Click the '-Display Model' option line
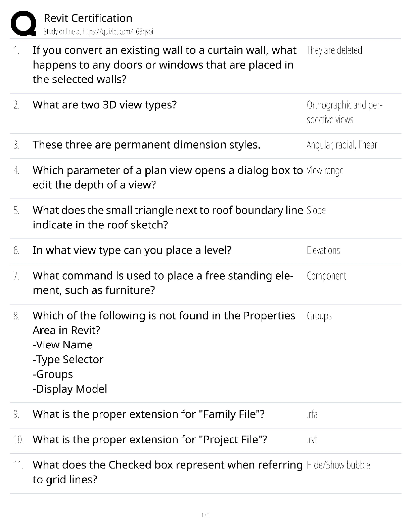This screenshot has height=532, width=411. tap(70, 389)
